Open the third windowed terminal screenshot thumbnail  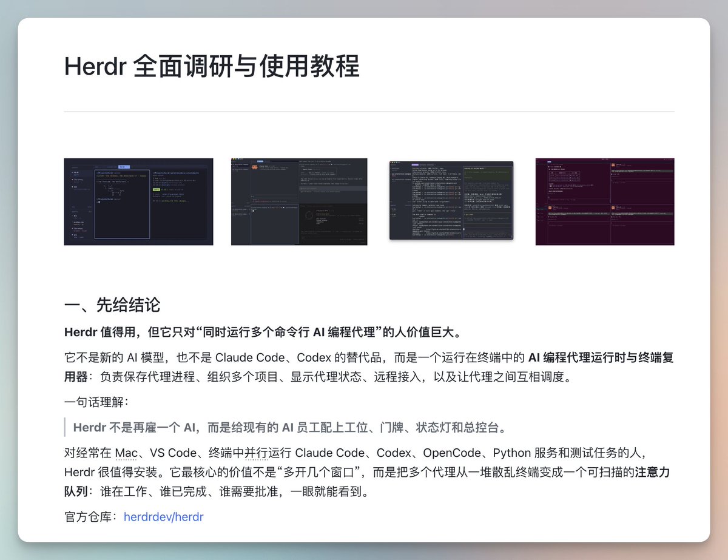tap(451, 200)
